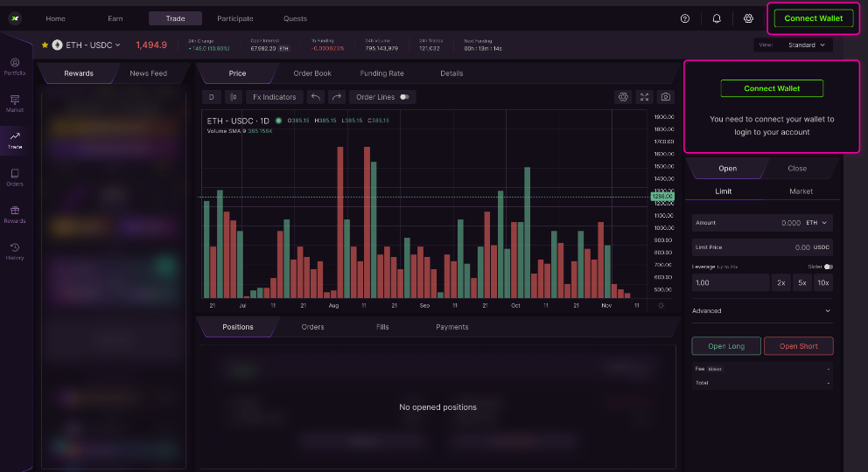Viewport: 868px width, 472px height.
Task: Expand the Advanced section
Action: coord(762,310)
